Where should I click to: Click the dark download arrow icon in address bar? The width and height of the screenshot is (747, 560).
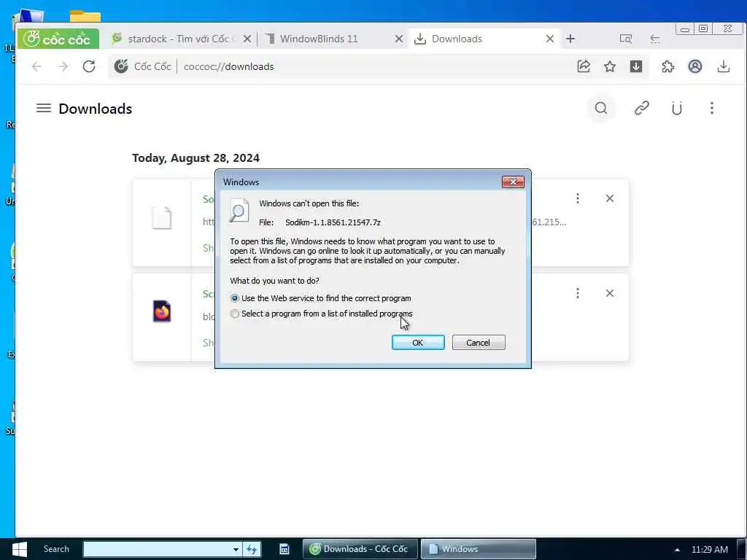(636, 66)
